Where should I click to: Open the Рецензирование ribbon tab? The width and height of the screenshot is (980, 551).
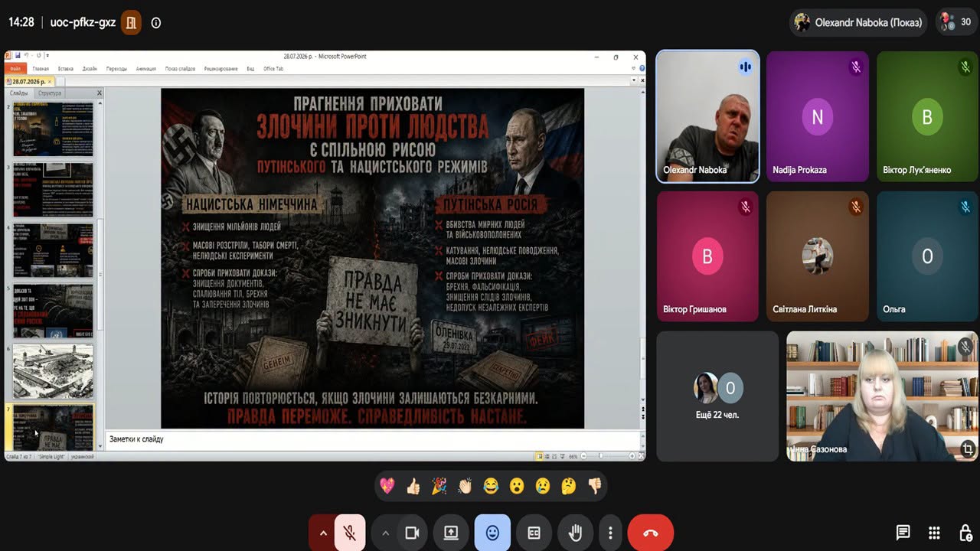pos(220,69)
